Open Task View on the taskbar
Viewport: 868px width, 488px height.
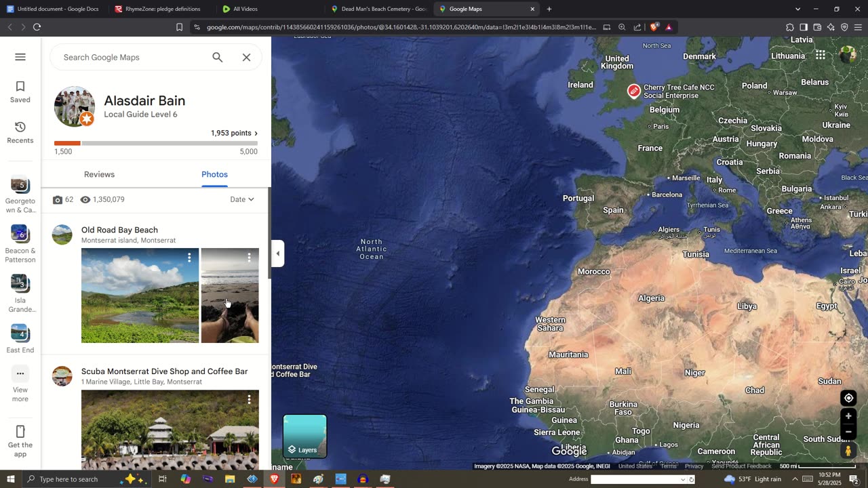[x=163, y=479]
